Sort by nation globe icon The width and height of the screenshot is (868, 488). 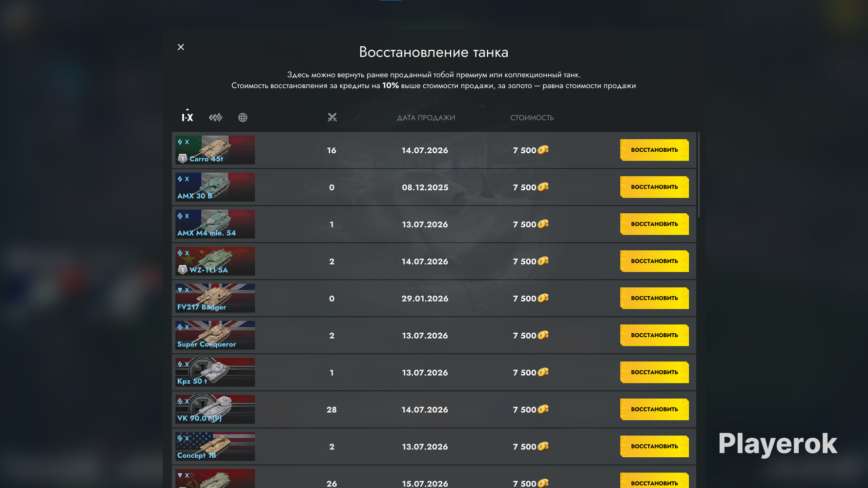pyautogui.click(x=243, y=117)
